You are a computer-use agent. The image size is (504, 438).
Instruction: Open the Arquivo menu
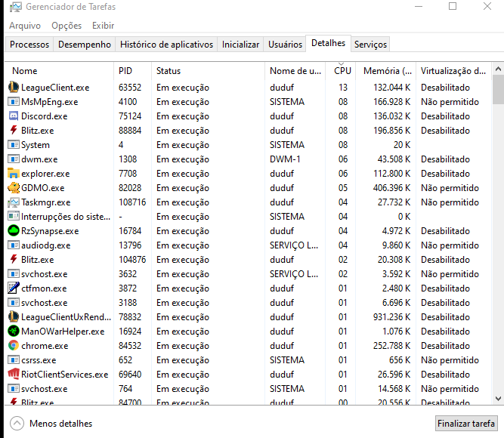pyautogui.click(x=25, y=26)
